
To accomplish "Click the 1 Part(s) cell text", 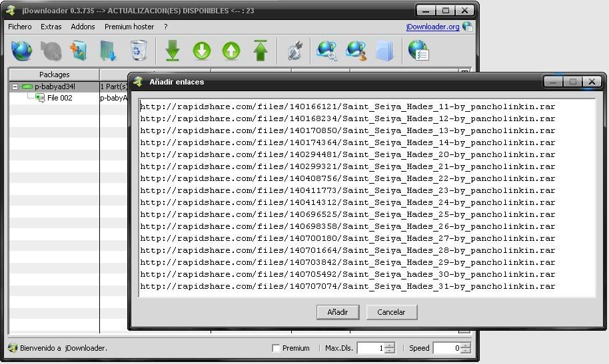I will pyautogui.click(x=114, y=87).
